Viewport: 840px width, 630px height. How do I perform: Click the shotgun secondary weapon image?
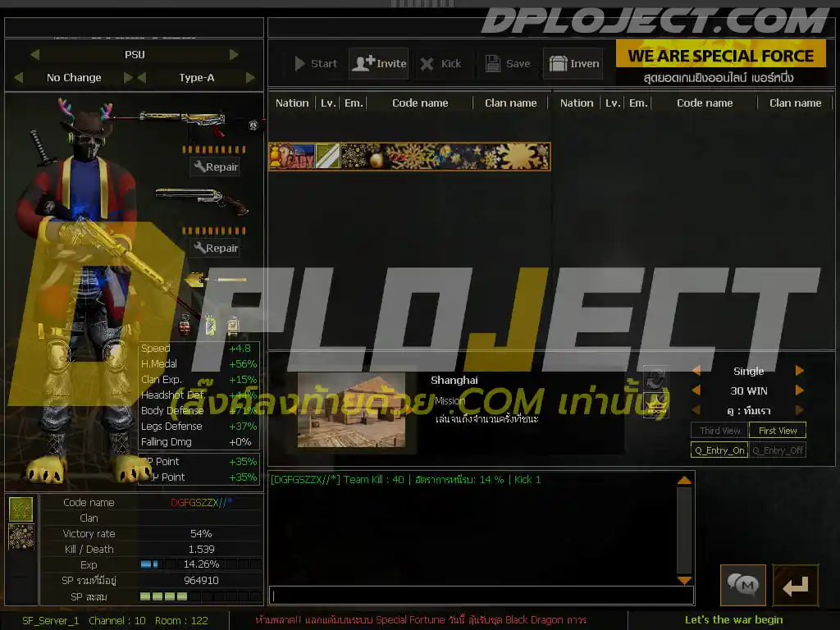pos(202,200)
